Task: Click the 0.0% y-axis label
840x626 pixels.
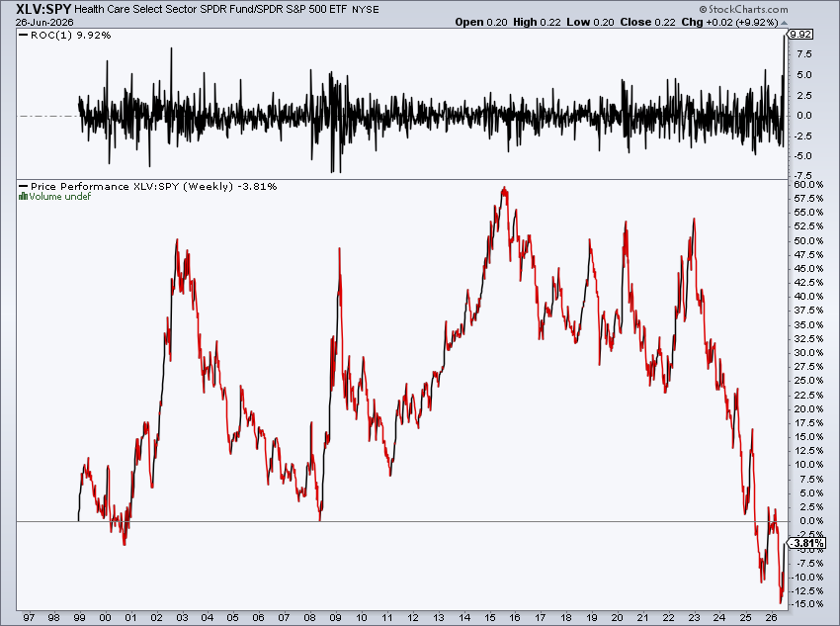Action: [x=811, y=520]
